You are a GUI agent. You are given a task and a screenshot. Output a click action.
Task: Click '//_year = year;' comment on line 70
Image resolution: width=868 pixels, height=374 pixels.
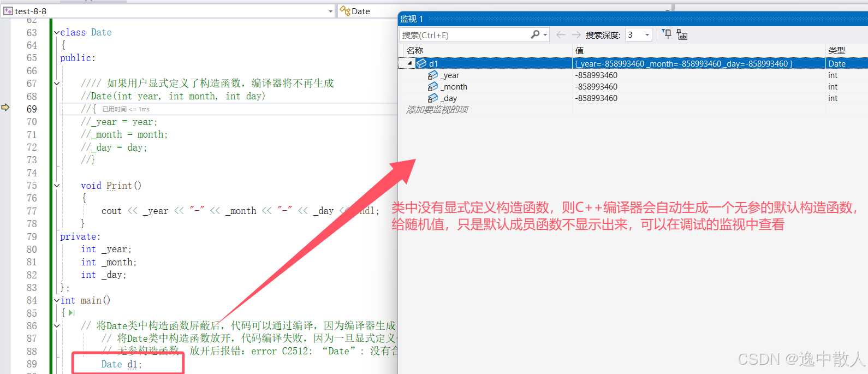[119, 122]
